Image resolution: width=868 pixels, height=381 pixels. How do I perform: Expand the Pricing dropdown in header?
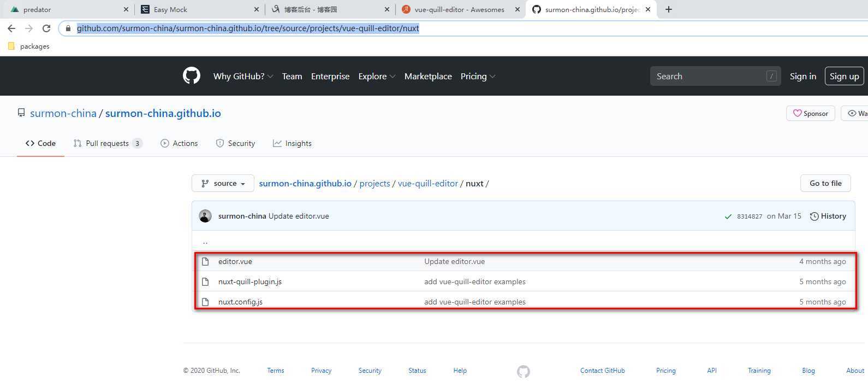[478, 76]
